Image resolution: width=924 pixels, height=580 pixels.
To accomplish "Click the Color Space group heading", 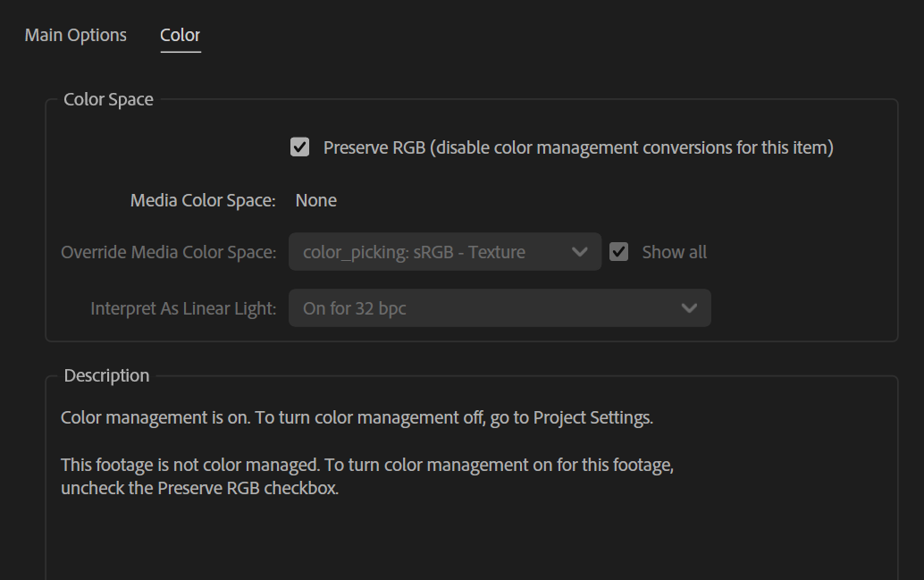I will 108,99.
